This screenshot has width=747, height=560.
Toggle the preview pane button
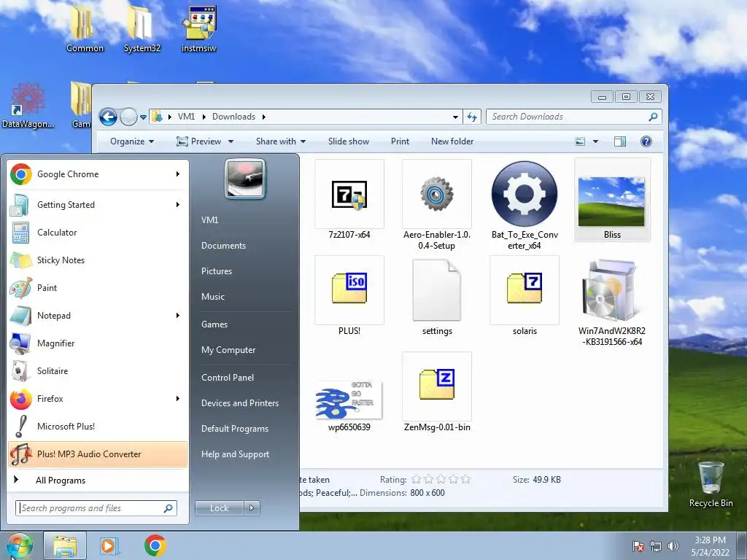[620, 141]
